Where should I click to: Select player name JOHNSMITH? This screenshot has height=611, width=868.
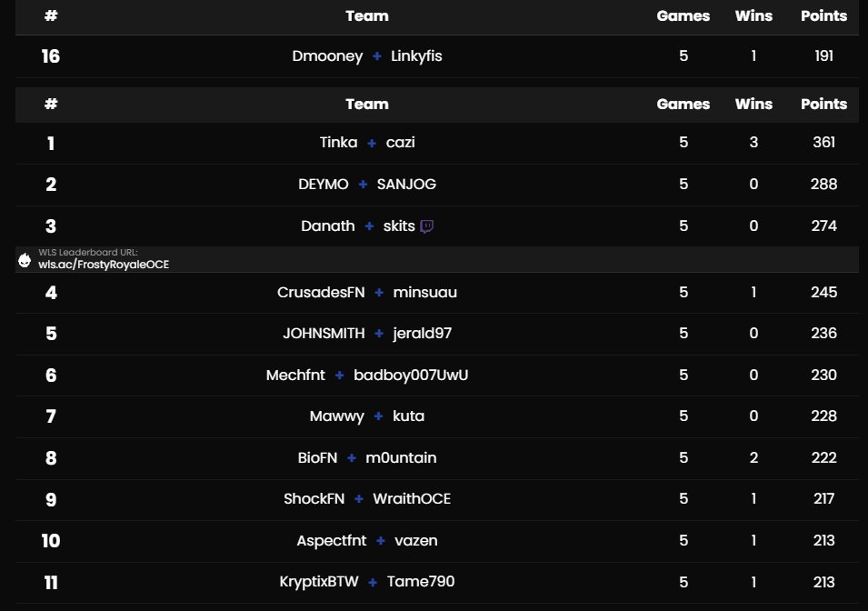tap(324, 333)
